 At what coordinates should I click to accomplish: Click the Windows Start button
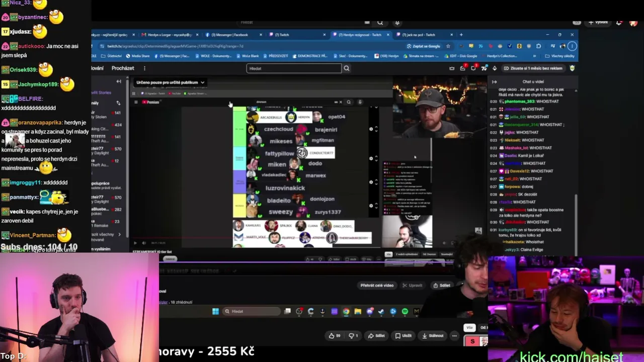tap(215, 312)
